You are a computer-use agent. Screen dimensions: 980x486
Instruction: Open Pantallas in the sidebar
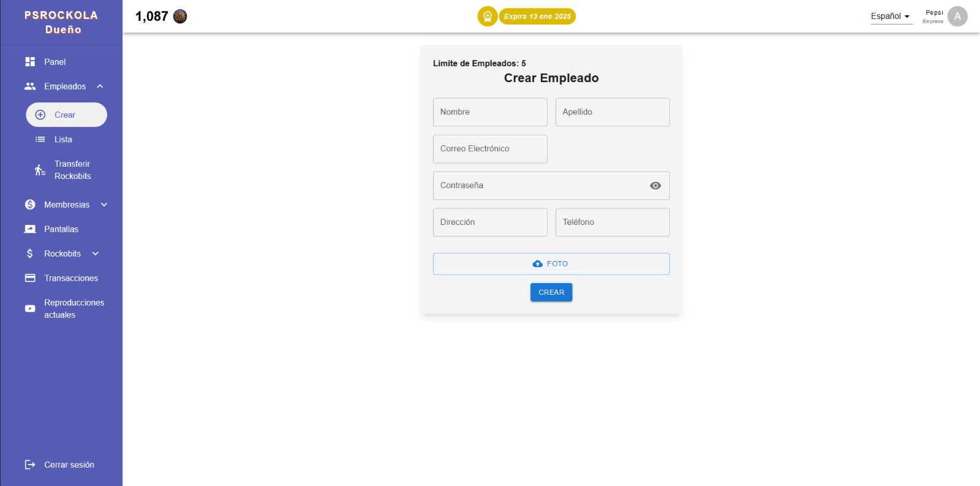pos(61,229)
